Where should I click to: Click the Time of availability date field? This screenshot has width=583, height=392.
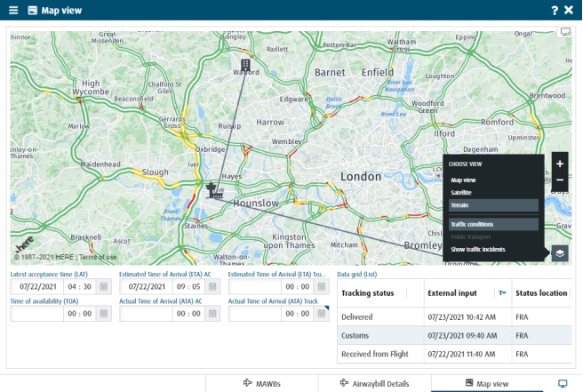click(x=37, y=314)
